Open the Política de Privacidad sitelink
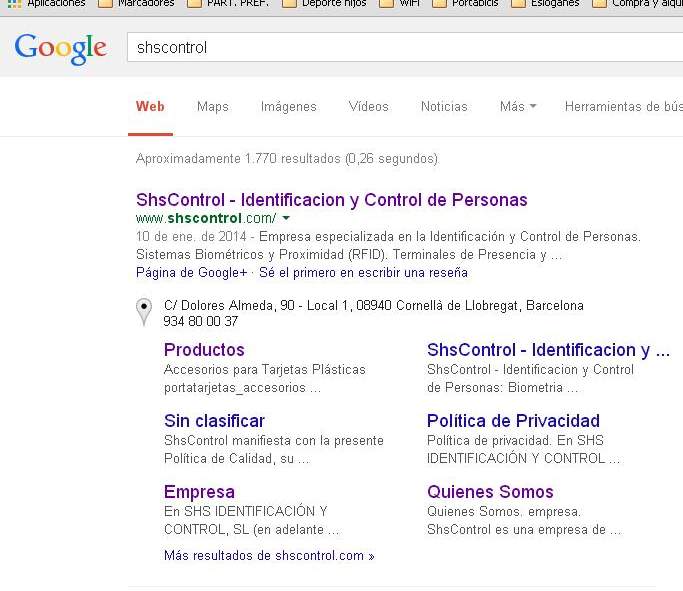 [513, 421]
